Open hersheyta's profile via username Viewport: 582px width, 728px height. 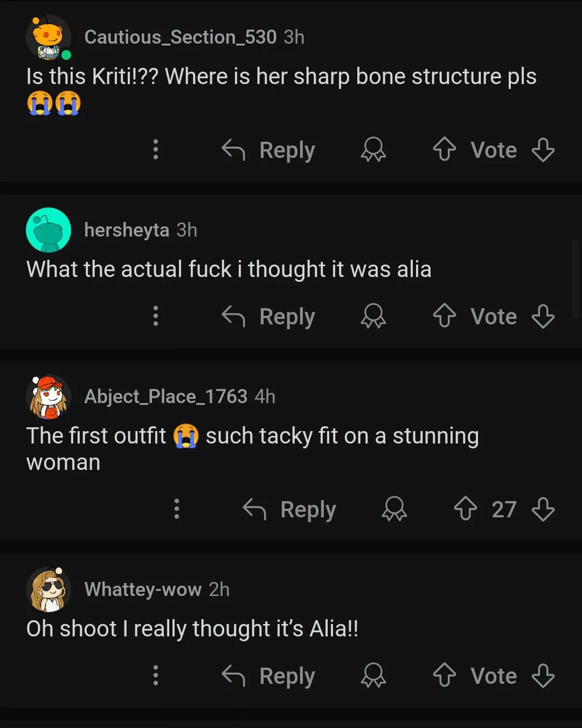coord(127,230)
